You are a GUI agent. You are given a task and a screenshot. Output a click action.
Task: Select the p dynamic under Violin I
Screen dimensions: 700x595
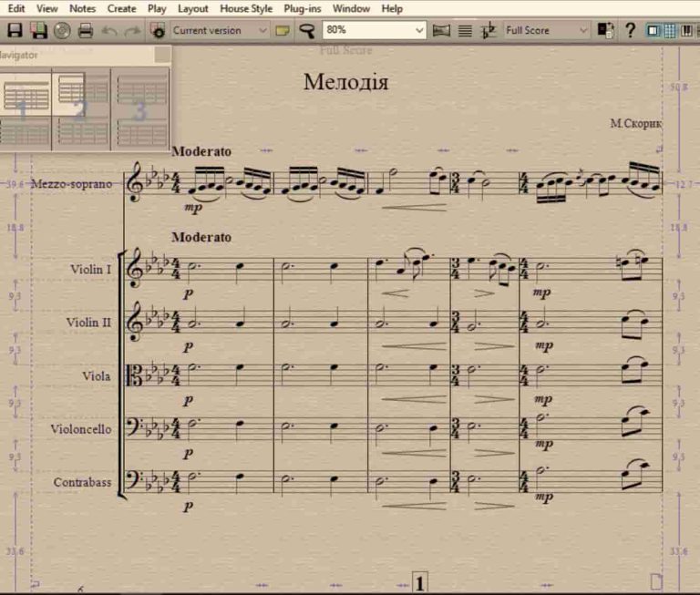pos(189,293)
